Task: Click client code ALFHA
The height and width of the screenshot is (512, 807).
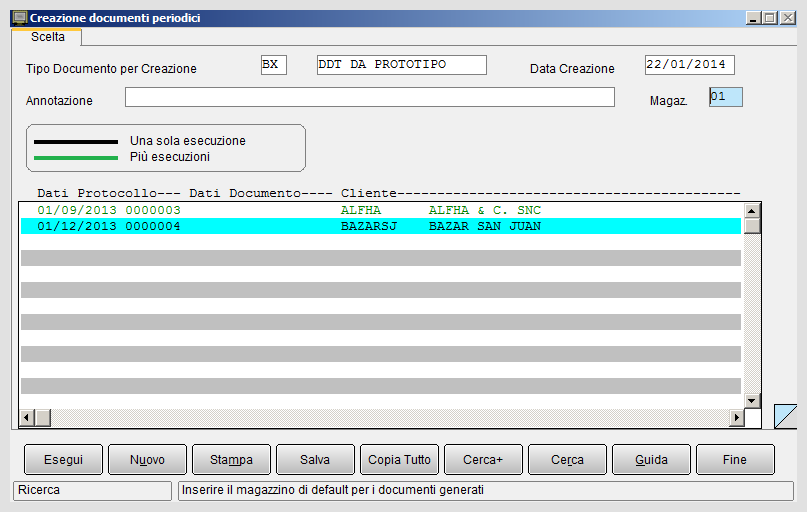Action: click(361, 210)
